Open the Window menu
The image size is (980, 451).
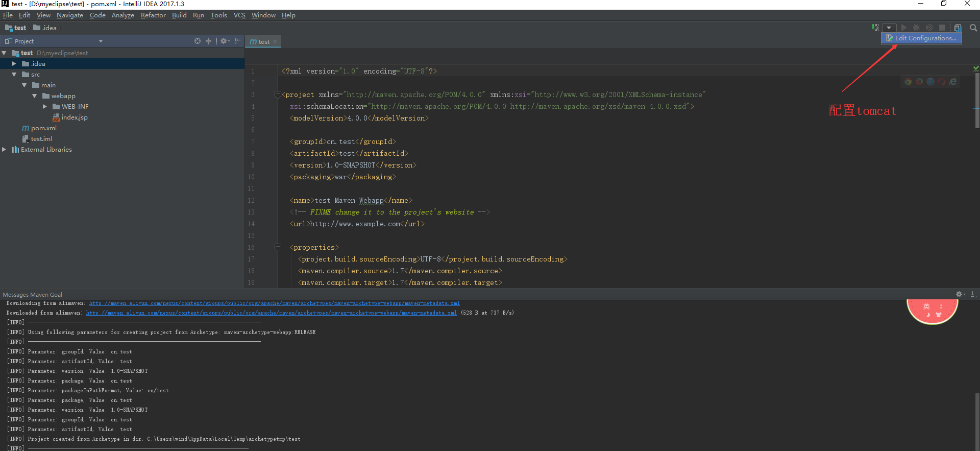tap(263, 15)
